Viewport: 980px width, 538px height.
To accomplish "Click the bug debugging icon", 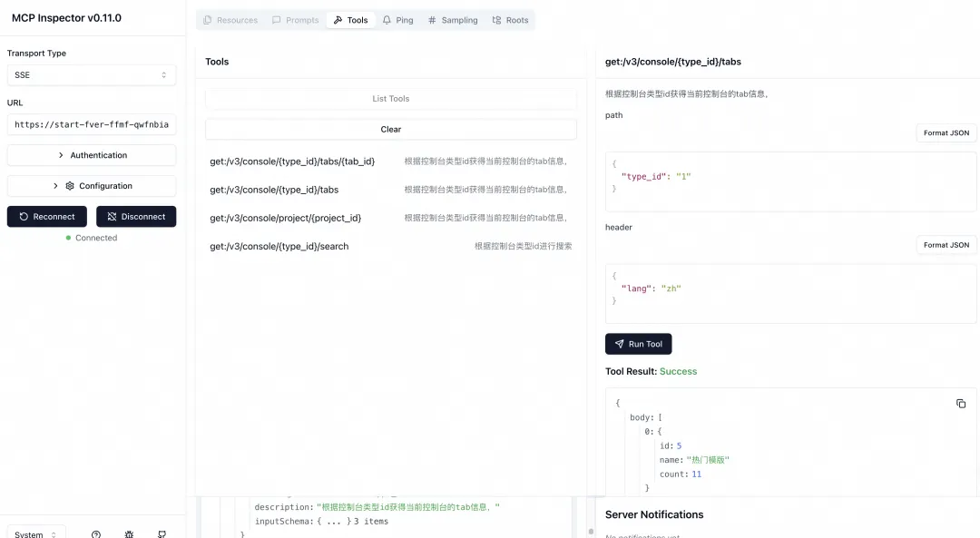I will 129,534.
